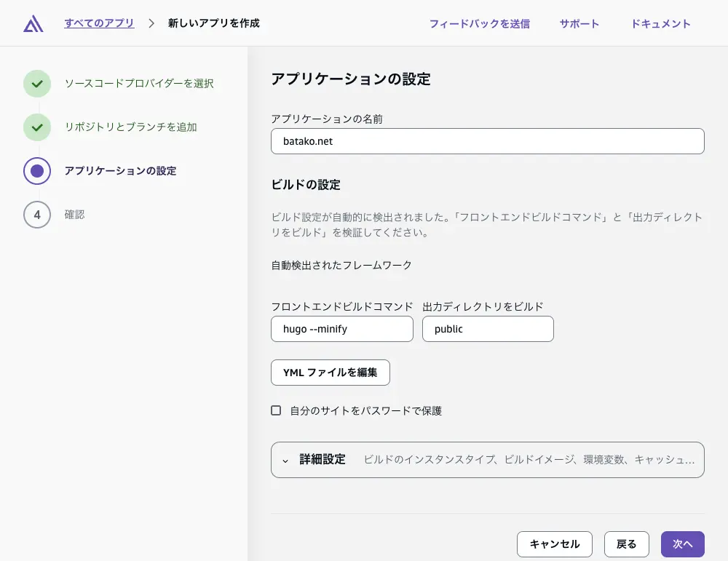The image size is (728, 561).
Task: Click the chevron arrow on 詳細設定
Action: pos(285,460)
